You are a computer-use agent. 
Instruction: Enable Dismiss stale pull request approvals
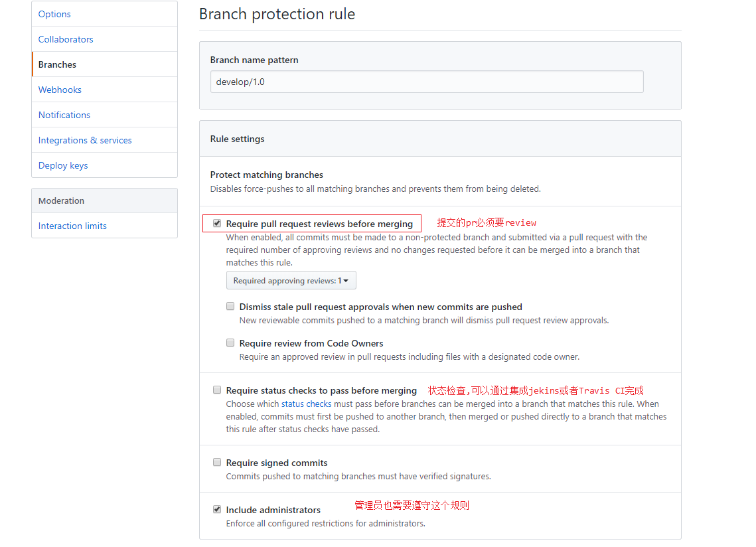[x=230, y=307]
